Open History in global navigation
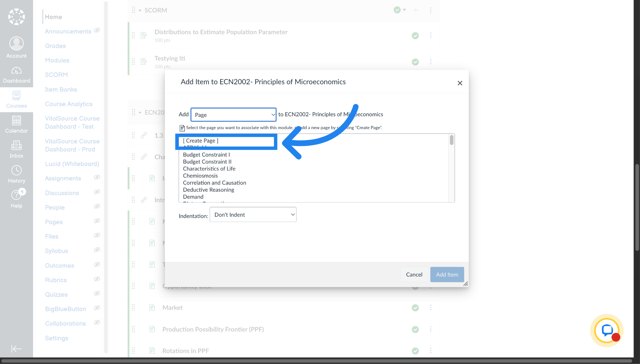 17,175
